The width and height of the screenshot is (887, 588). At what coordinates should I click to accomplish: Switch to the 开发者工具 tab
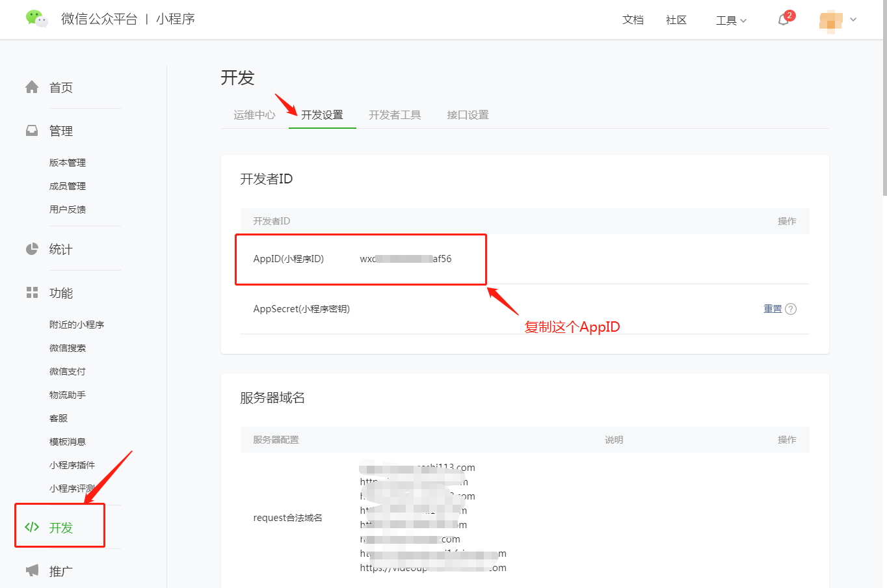click(395, 115)
